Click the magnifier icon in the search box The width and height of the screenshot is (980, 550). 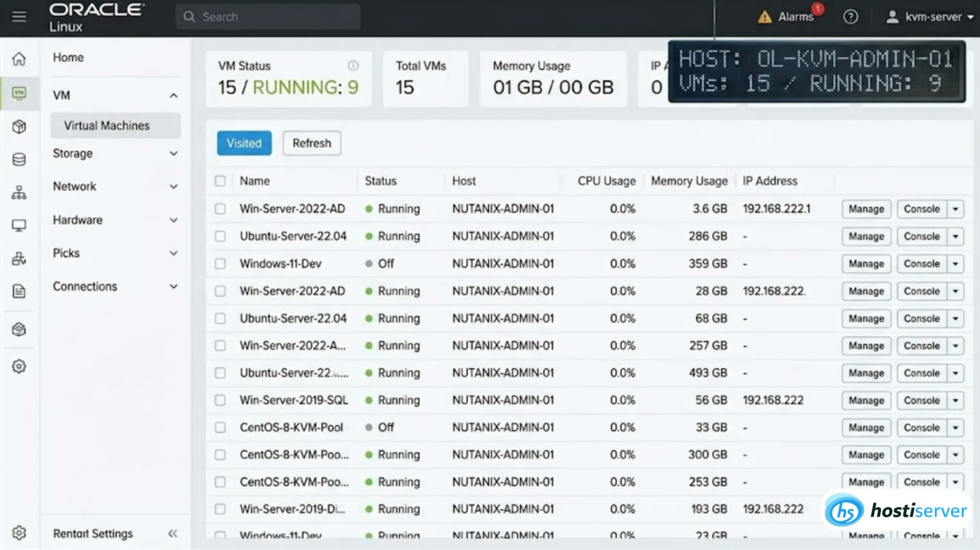pos(189,17)
